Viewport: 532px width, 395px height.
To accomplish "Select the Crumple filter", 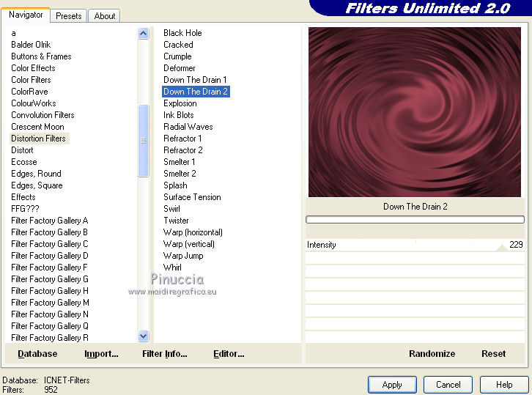I will [177, 56].
